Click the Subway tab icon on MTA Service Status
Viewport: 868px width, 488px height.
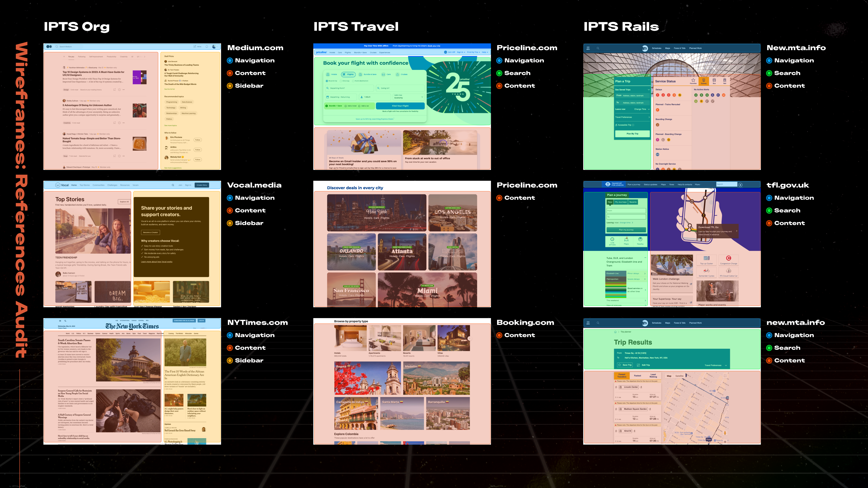point(704,80)
